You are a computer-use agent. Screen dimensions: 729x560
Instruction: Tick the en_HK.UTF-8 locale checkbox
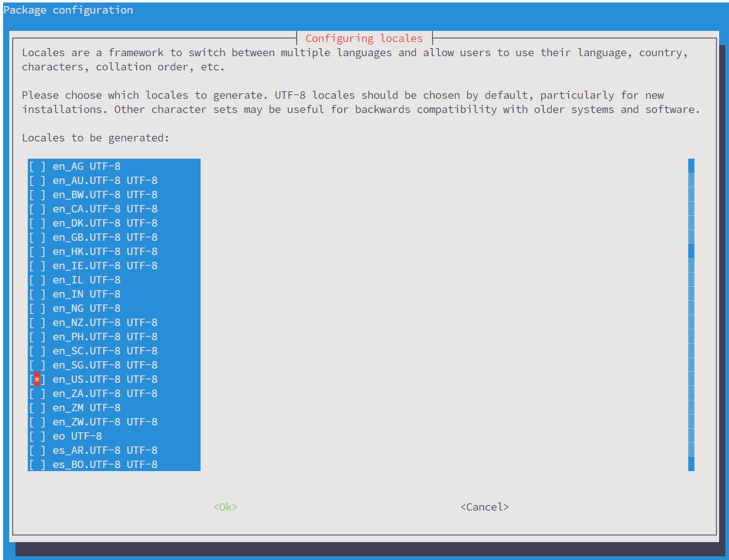click(x=37, y=251)
